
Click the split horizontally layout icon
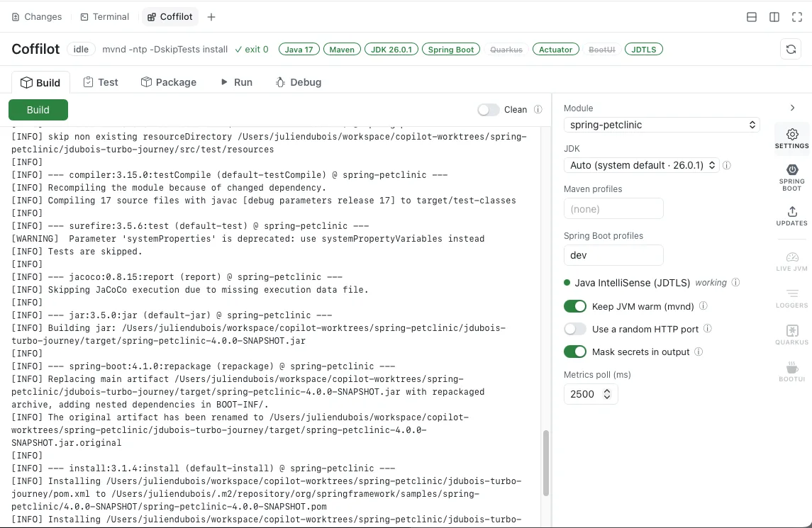point(752,17)
